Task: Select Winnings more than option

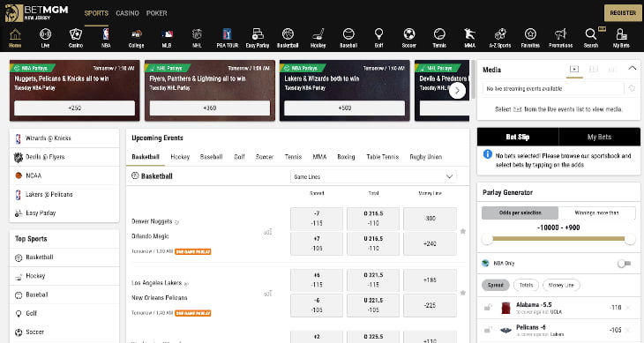Action: click(596, 213)
